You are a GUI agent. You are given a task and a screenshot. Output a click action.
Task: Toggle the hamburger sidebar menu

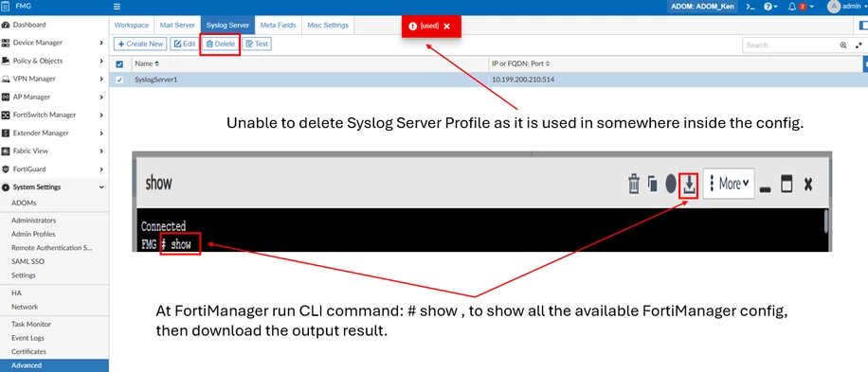coord(117,7)
